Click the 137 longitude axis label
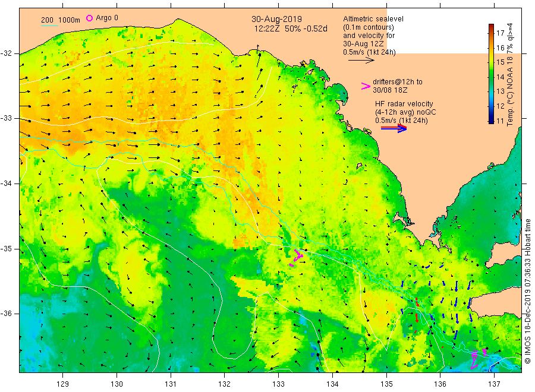535x392 pixels. 494,384
